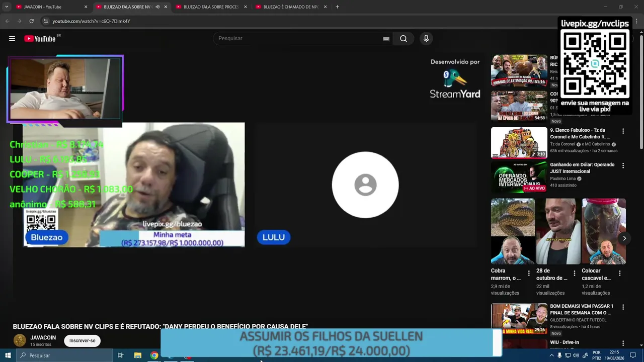This screenshot has height=362, width=644.
Task: Open the Animais de Estimação 51:16 thumbnail
Action: (x=519, y=70)
